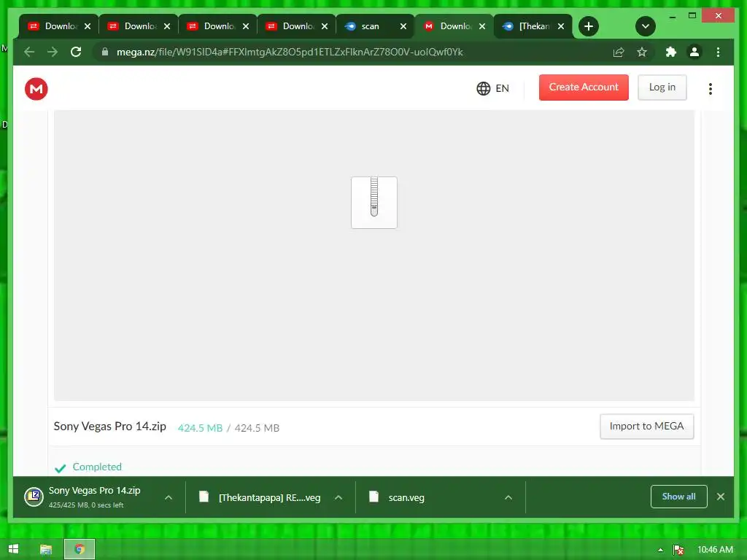Click Log in button
This screenshot has width=747, height=560.
click(x=662, y=87)
